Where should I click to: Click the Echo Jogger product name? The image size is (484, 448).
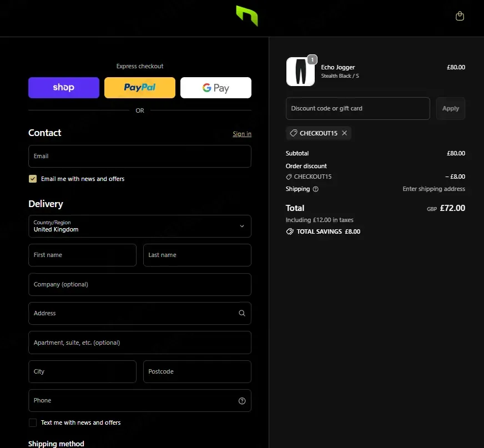[x=338, y=67]
